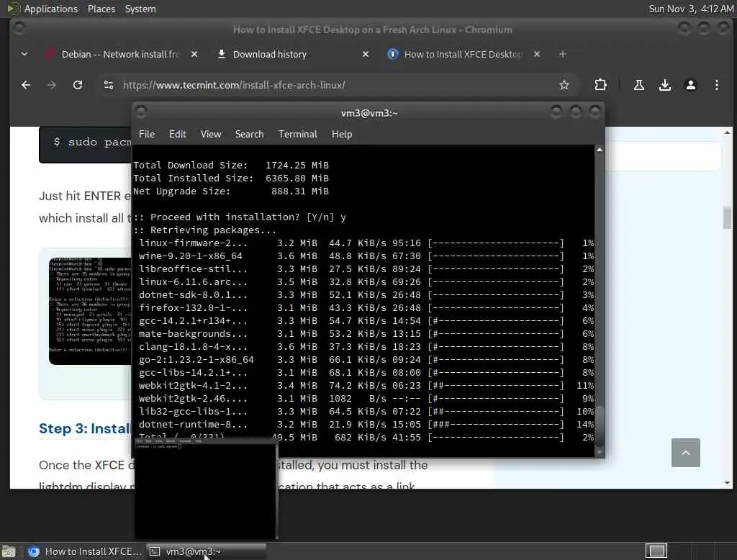
Task: Reload the tecmint page
Action: (78, 85)
